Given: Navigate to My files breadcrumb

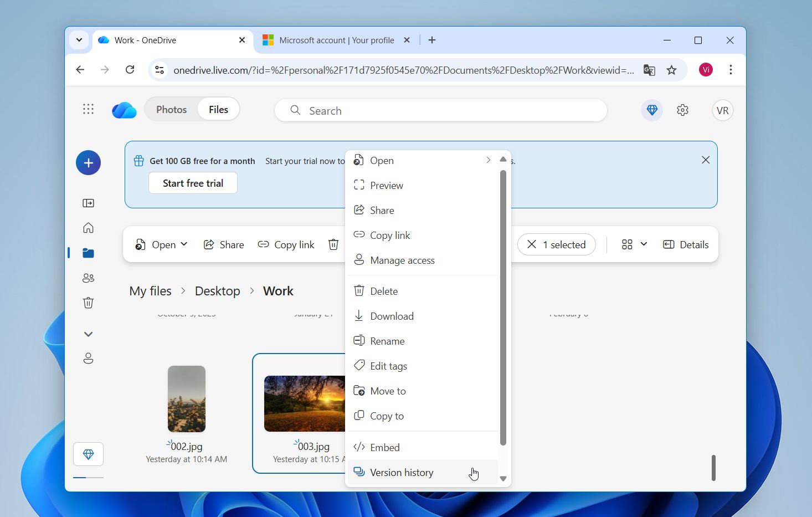Looking at the screenshot, I should 150,290.
